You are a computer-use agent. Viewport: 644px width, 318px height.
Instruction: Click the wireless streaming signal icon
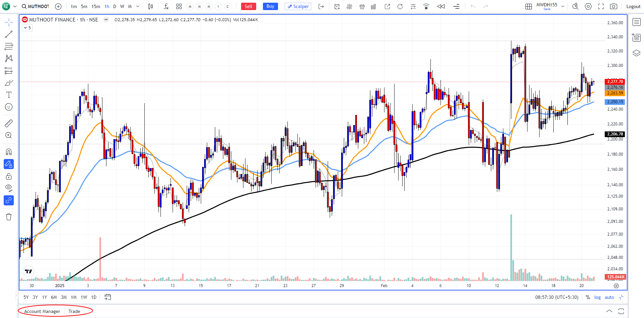tap(426, 6)
